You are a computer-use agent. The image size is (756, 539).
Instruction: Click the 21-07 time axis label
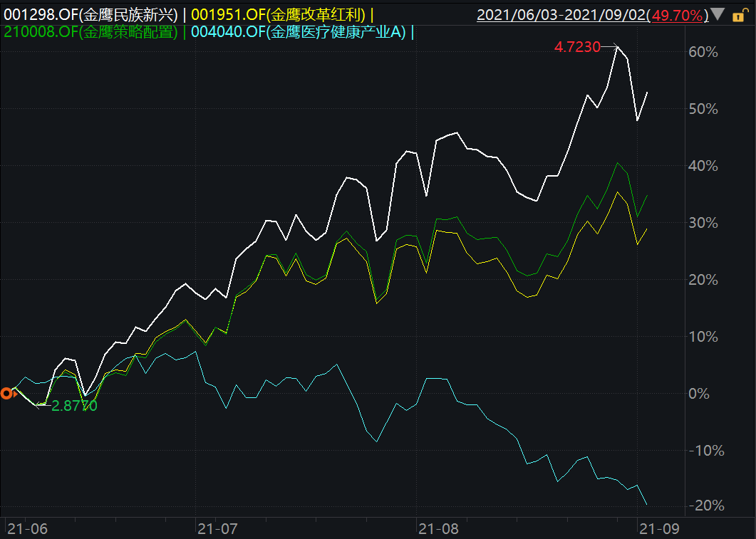[217, 529]
